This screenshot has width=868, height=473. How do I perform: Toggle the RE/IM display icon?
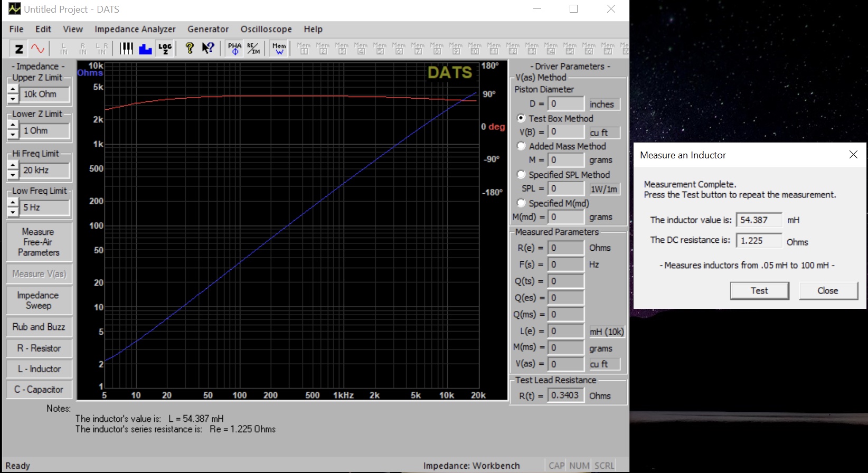click(253, 49)
